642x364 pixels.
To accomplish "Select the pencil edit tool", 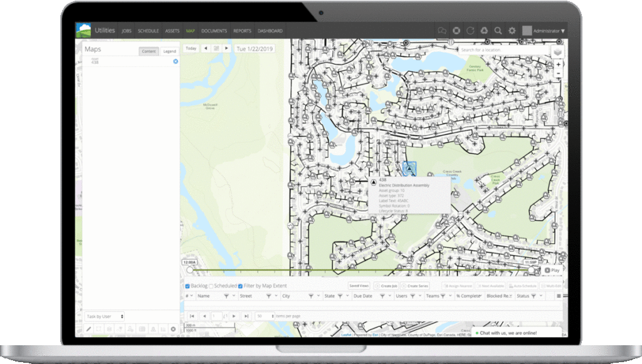I will click(x=88, y=329).
